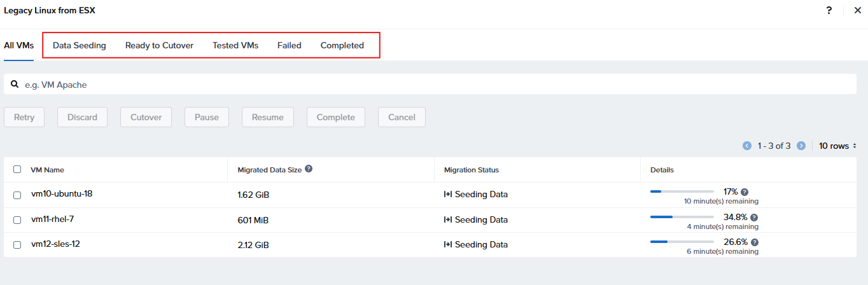Screen dimensions: 868x285
Task: Open the Ready to Cutover tab
Action: click(159, 45)
